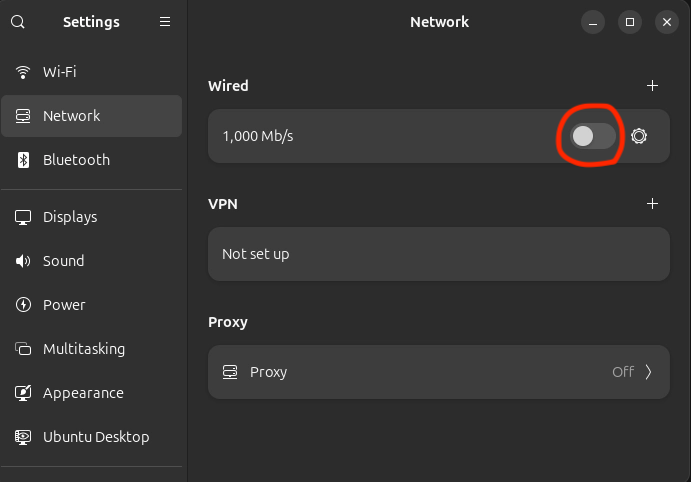
Task: Maximize the Settings window
Action: point(630,22)
